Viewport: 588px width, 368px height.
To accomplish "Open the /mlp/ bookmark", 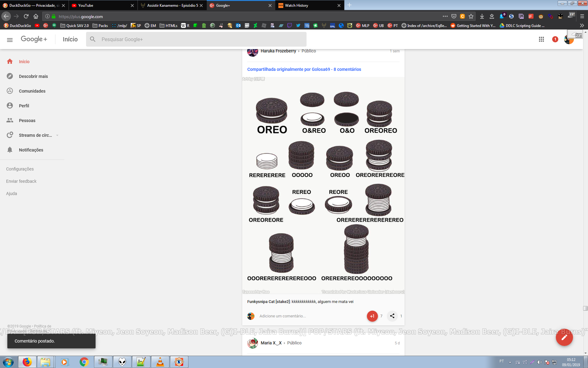I will coord(119,25).
